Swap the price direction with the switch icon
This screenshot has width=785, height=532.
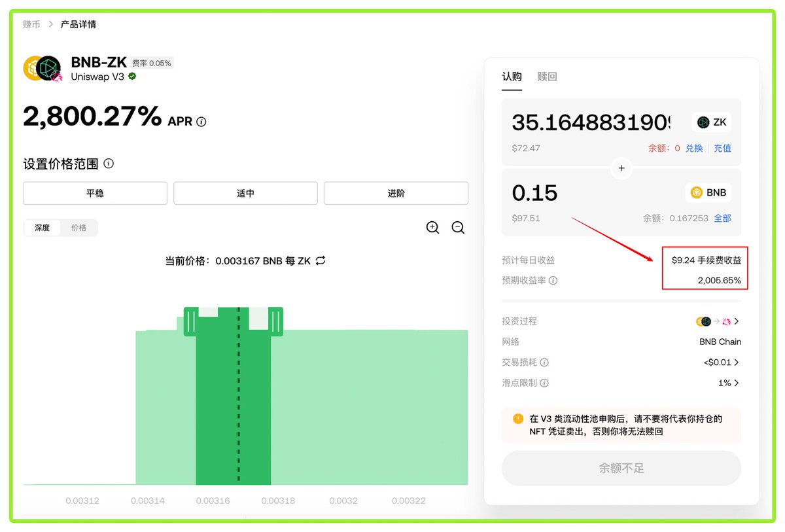pos(321,260)
